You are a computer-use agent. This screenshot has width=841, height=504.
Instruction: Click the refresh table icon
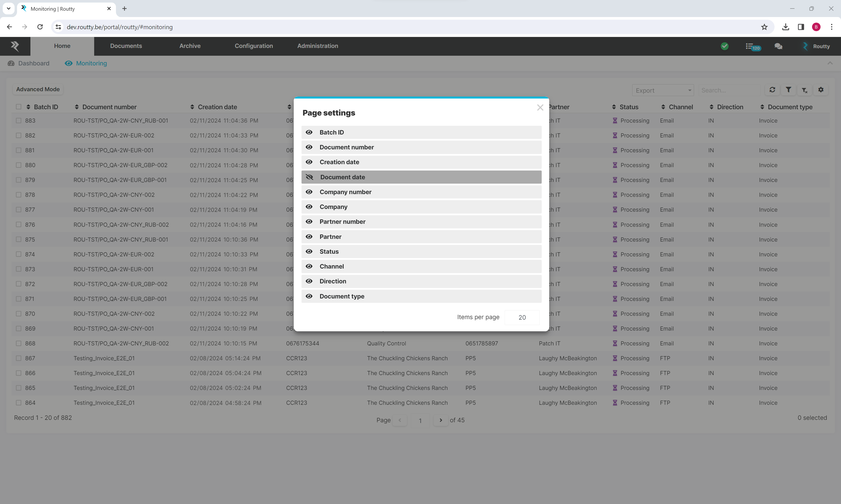click(x=772, y=90)
